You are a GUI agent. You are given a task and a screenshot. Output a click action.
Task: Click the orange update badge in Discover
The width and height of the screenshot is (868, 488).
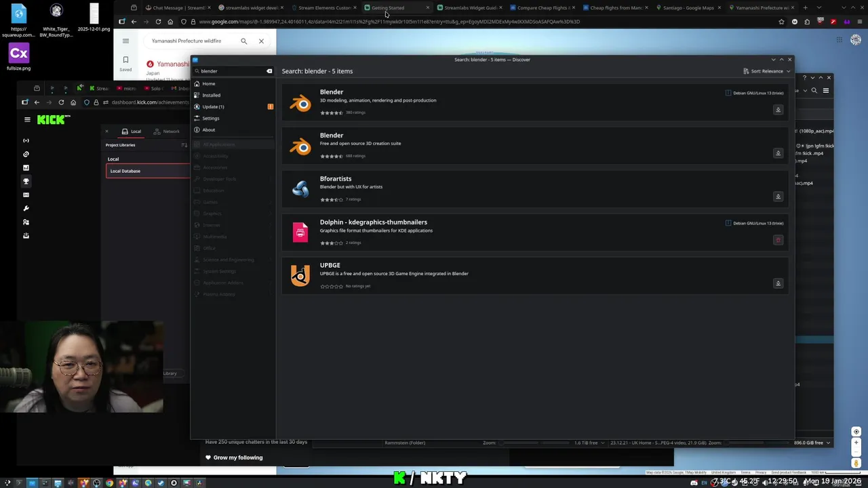tap(271, 106)
